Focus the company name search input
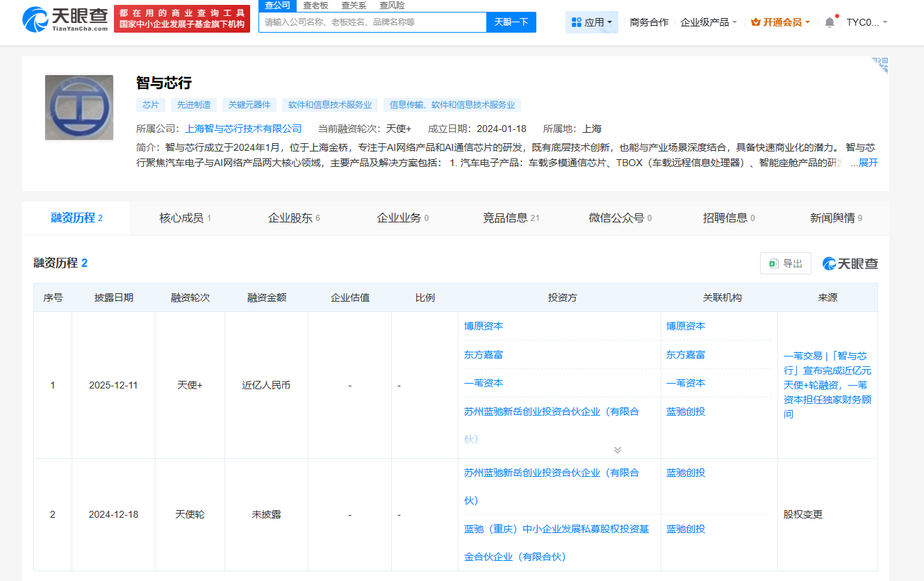The height and width of the screenshot is (581, 924). 372,22
